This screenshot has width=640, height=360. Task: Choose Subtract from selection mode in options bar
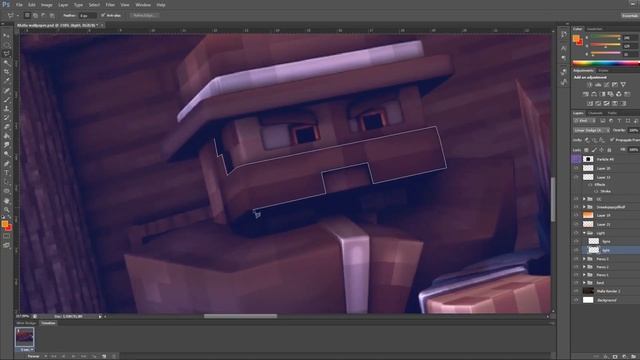click(x=44, y=16)
